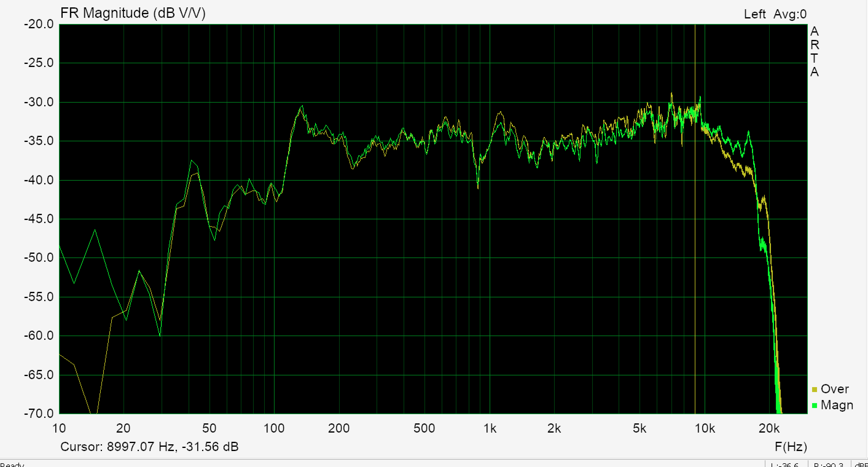This screenshot has width=868, height=467.
Task: Click the vertical ARTA logo text
Action: [815, 52]
